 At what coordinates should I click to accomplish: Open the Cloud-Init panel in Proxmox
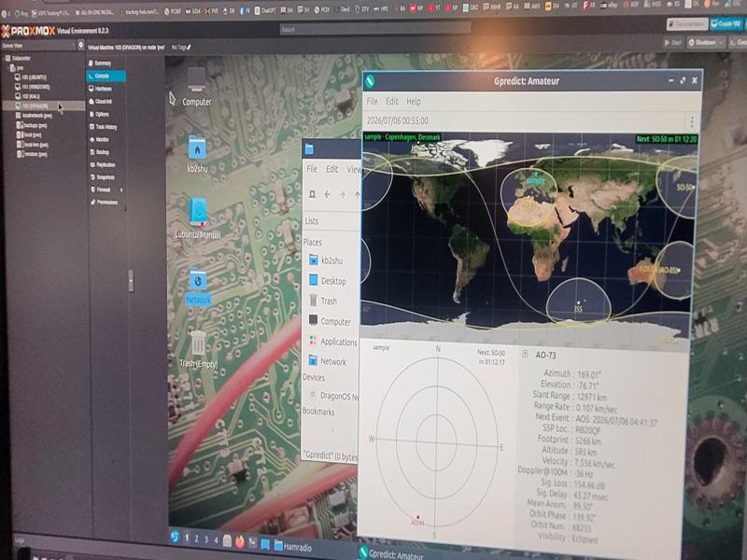(101, 102)
